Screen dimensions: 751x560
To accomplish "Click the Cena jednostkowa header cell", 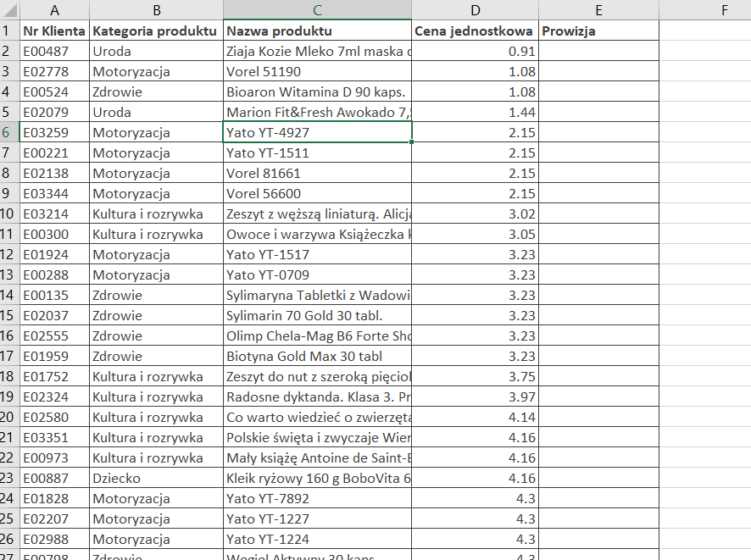I will (x=475, y=31).
